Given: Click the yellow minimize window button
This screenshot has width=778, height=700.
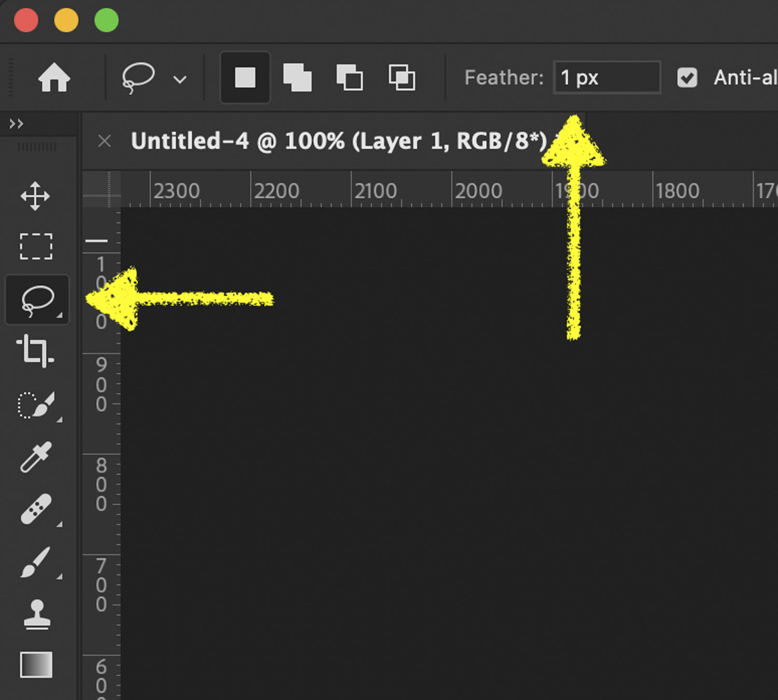Looking at the screenshot, I should coord(66,20).
